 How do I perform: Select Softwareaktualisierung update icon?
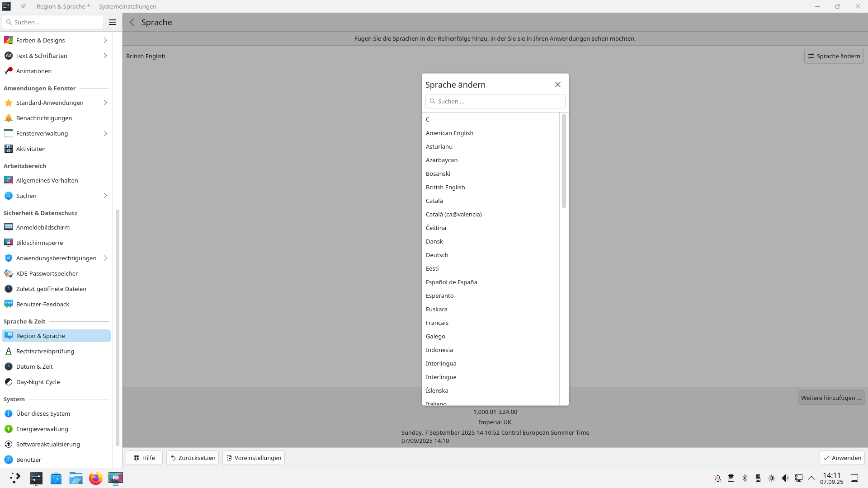(8, 444)
